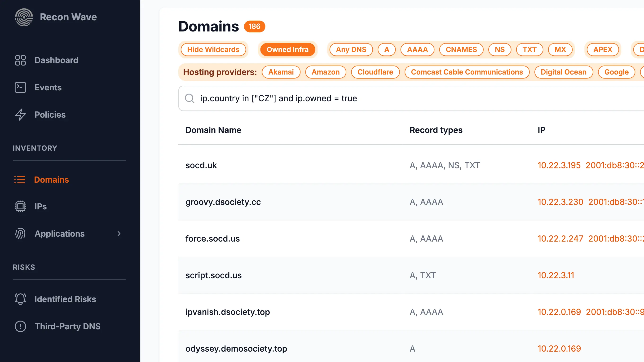This screenshot has width=644, height=362.
Task: Select Domains in the inventory menu
Action: pos(51,180)
